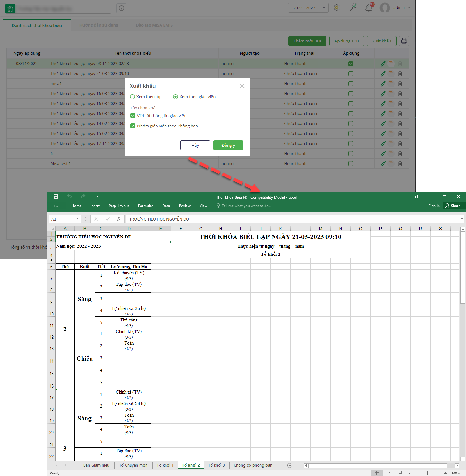Click the admin user avatar
The image size is (466, 476).
(x=385, y=8)
